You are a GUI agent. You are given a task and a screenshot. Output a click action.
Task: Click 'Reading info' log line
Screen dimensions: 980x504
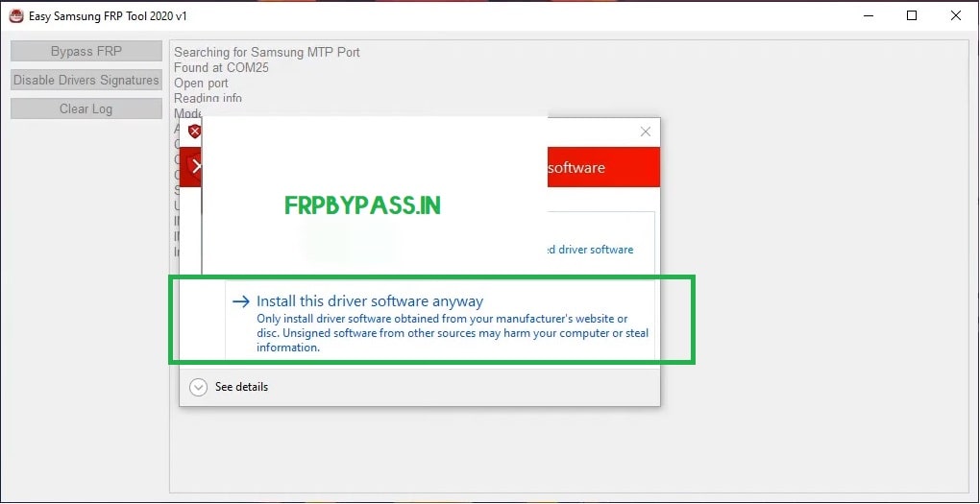tap(208, 98)
